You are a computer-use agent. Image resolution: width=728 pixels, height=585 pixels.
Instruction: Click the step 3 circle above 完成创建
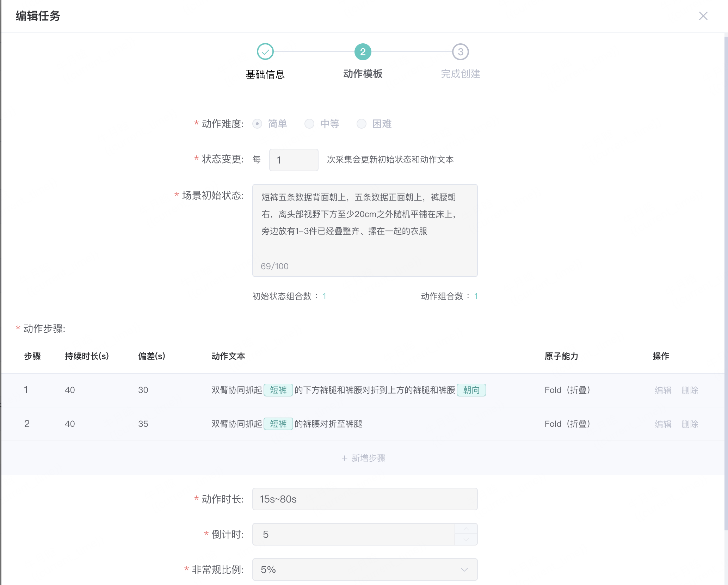[461, 51]
